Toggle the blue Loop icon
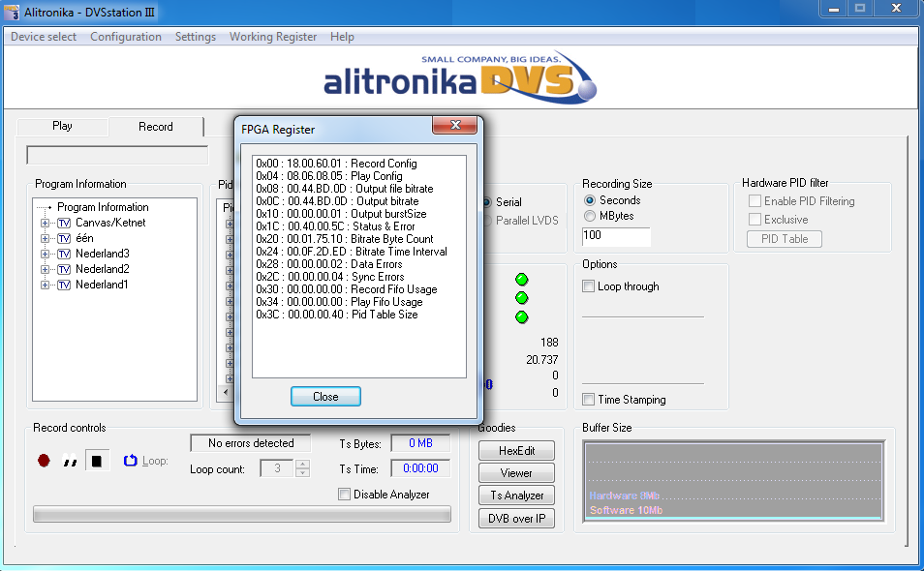 click(131, 461)
